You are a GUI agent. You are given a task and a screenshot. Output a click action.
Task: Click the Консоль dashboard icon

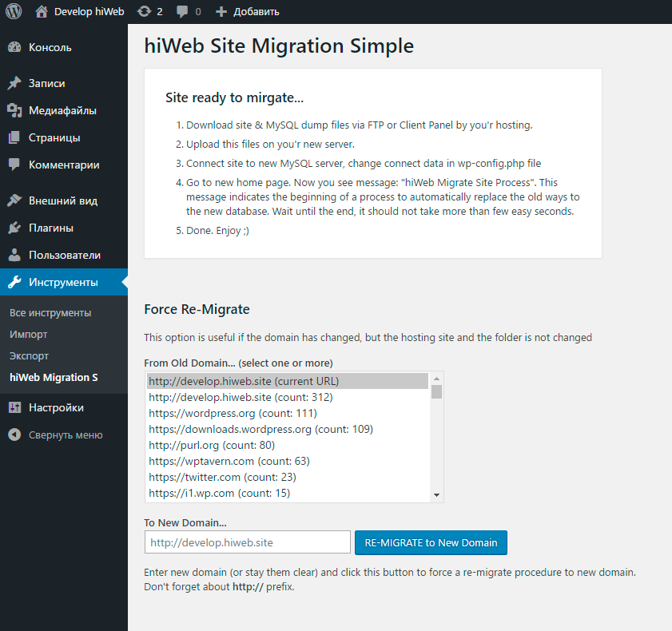[x=14, y=47]
